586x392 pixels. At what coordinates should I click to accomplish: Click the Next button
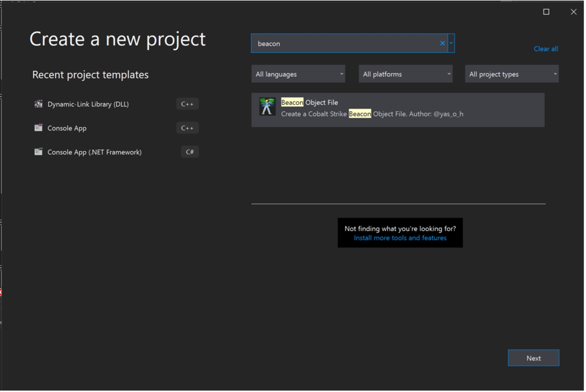(533, 358)
